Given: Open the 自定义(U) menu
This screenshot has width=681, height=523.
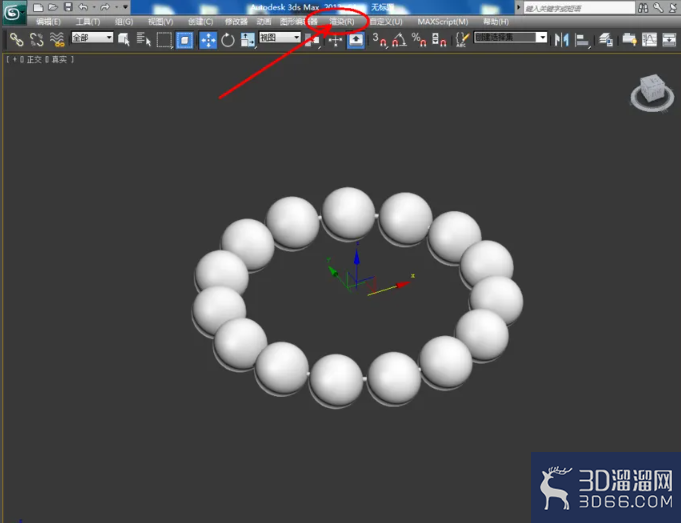Looking at the screenshot, I should tap(386, 22).
